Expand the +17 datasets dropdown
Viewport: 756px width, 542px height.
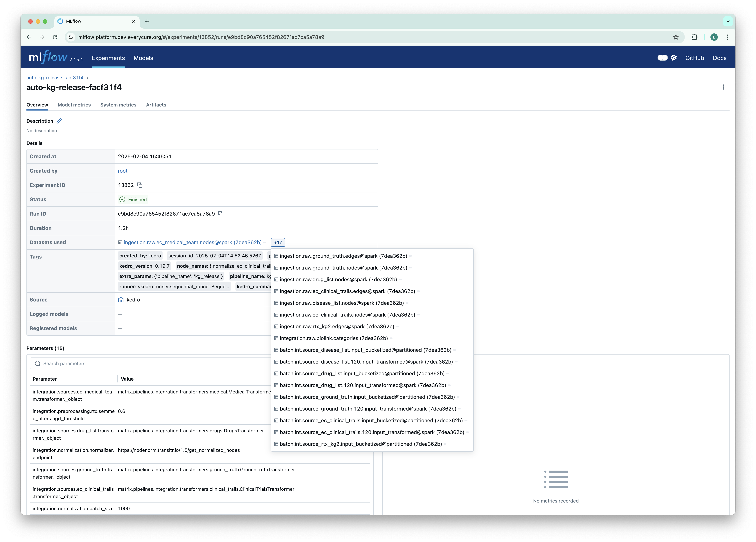[x=278, y=243]
